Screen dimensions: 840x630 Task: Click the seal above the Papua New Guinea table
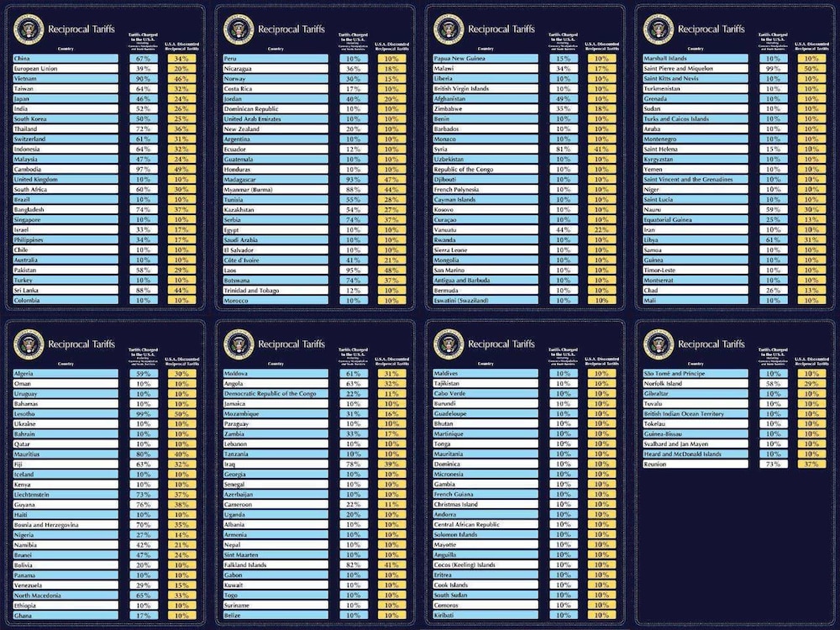(x=449, y=29)
